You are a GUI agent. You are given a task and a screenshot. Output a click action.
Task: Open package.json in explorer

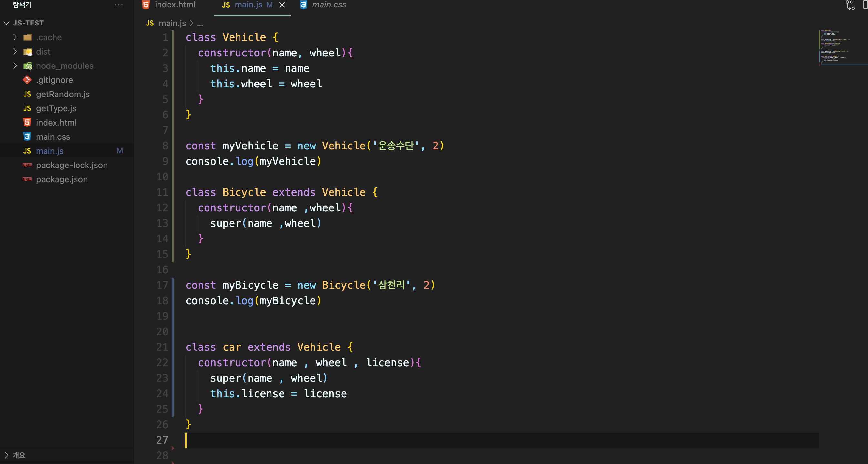pyautogui.click(x=62, y=179)
